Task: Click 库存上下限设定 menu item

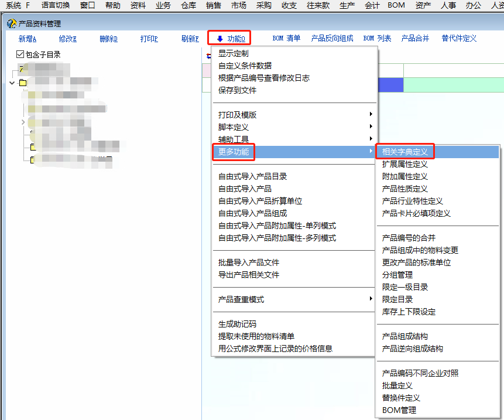Action: [409, 312]
